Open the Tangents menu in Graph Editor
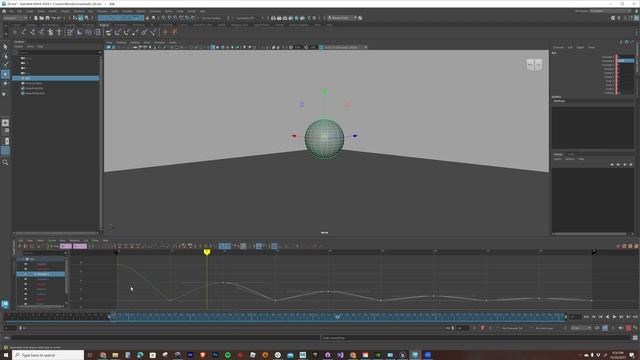 pos(74,241)
